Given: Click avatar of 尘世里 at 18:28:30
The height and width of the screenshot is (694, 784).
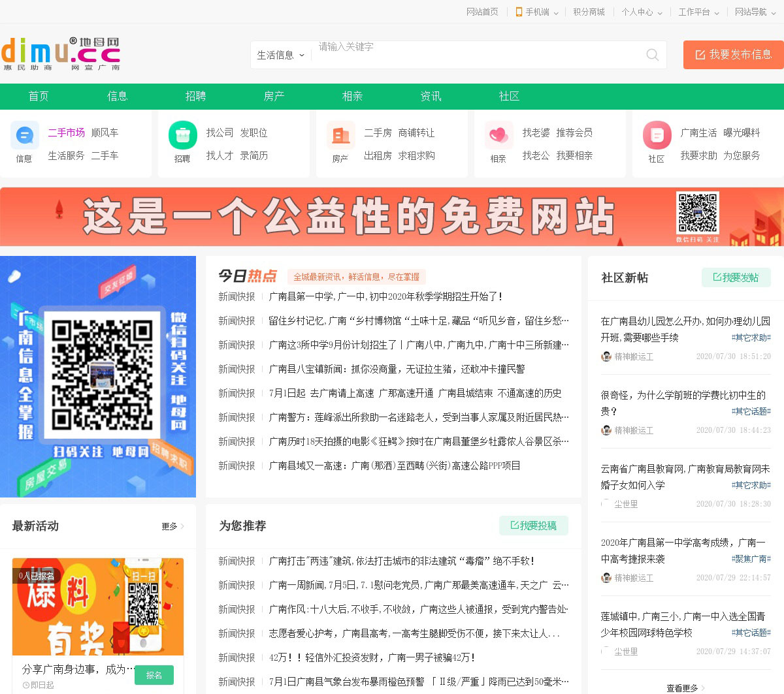Looking at the screenshot, I should [x=606, y=504].
